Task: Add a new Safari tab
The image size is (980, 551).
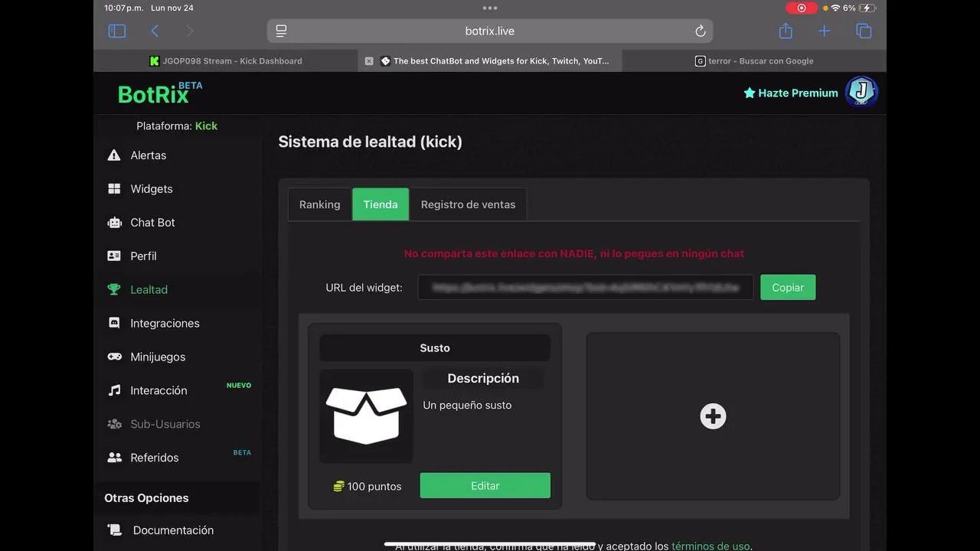Action: [x=824, y=31]
